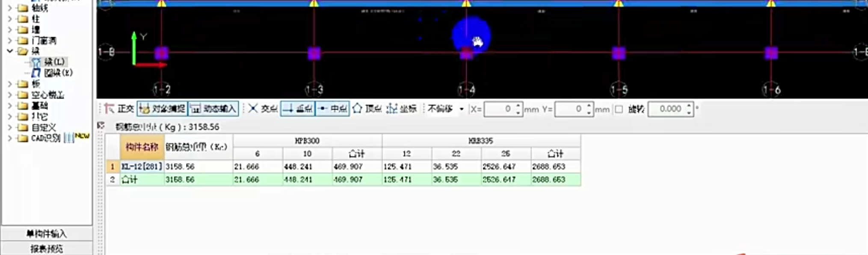Click the 1-B axis label at left
The image size is (868, 255).
click(x=106, y=53)
